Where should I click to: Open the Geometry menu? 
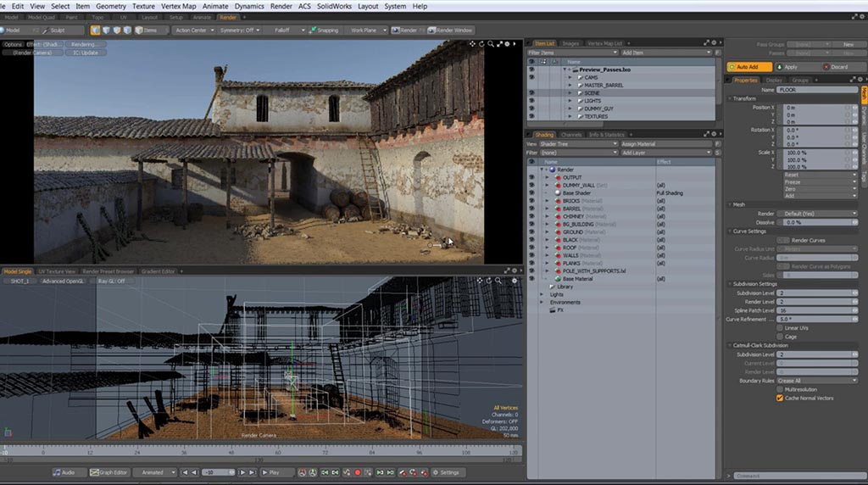[111, 6]
